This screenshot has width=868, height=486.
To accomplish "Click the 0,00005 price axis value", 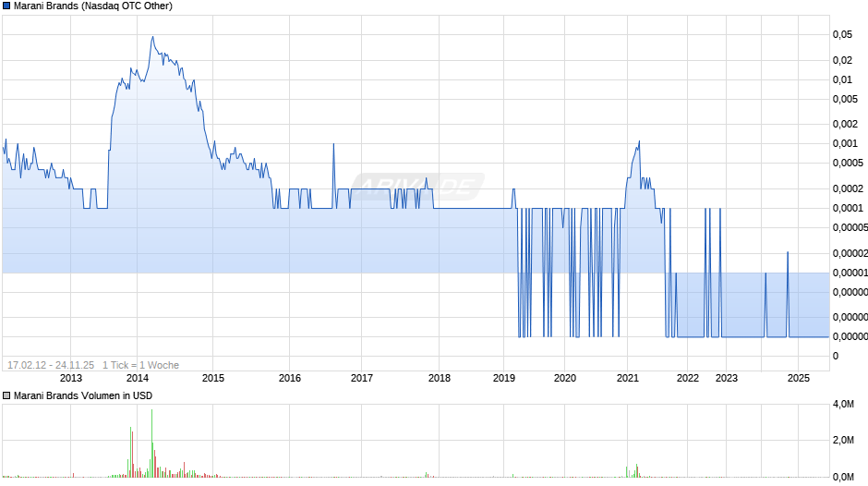I will point(850,228).
